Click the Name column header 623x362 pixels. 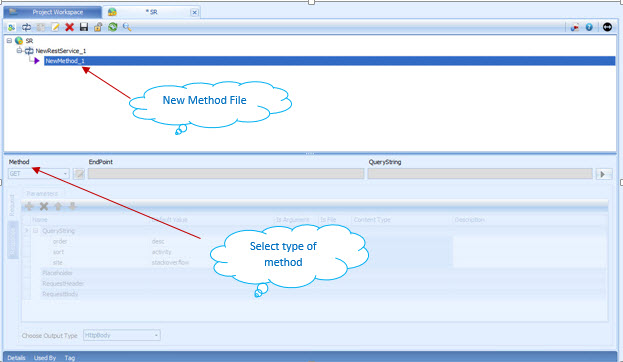(x=40, y=220)
